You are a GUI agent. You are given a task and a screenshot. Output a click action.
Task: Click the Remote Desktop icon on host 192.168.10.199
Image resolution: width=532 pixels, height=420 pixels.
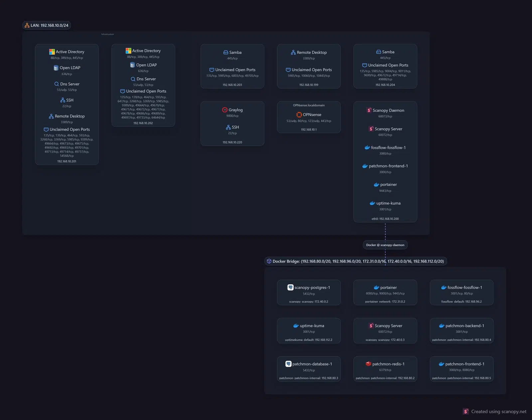293,52
